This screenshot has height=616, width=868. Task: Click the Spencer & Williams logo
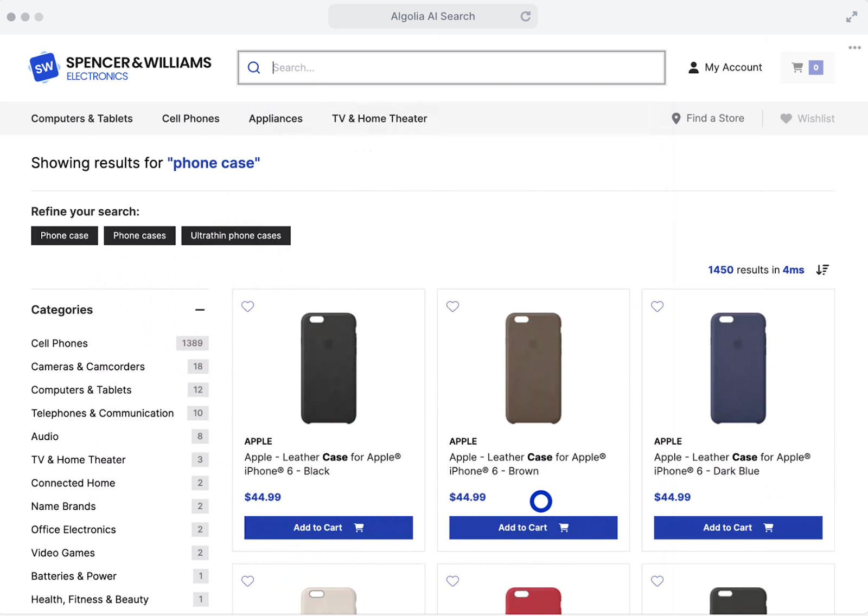tap(119, 67)
